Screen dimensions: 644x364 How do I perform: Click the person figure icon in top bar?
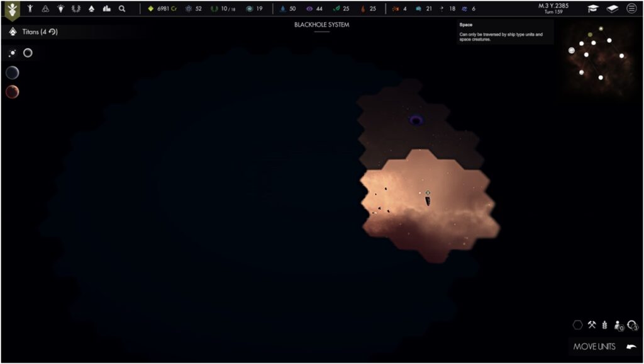coord(29,9)
